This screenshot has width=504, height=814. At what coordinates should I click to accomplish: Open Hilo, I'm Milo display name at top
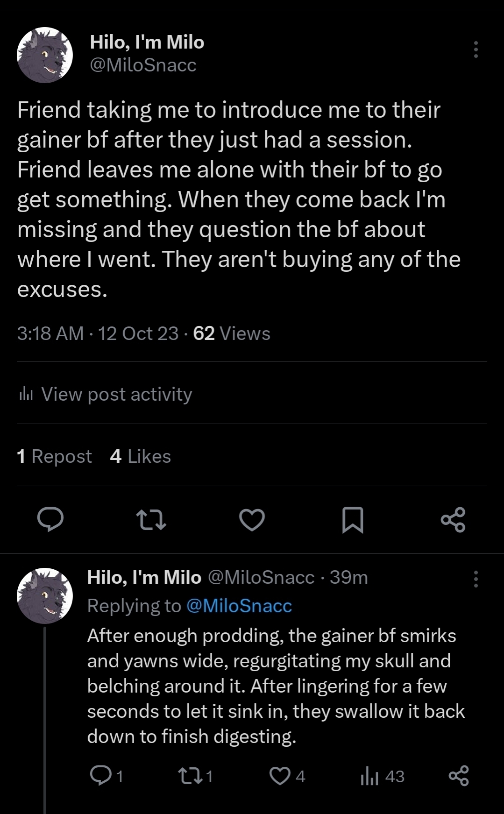click(x=147, y=42)
